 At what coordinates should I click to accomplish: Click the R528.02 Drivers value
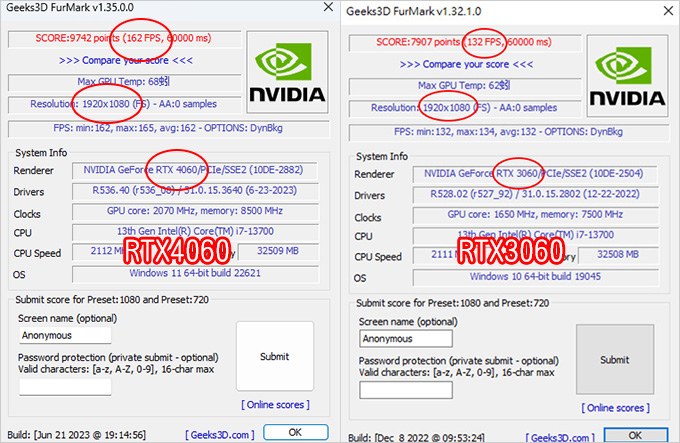point(535,194)
